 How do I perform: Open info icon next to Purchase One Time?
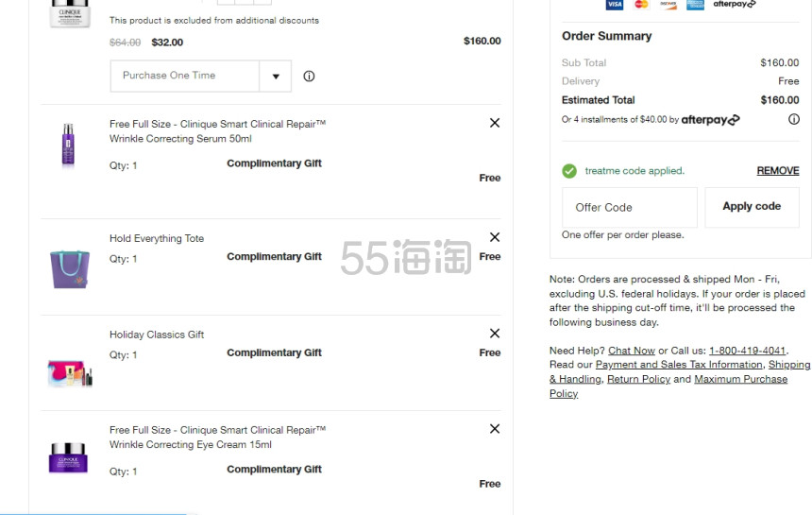click(x=309, y=77)
